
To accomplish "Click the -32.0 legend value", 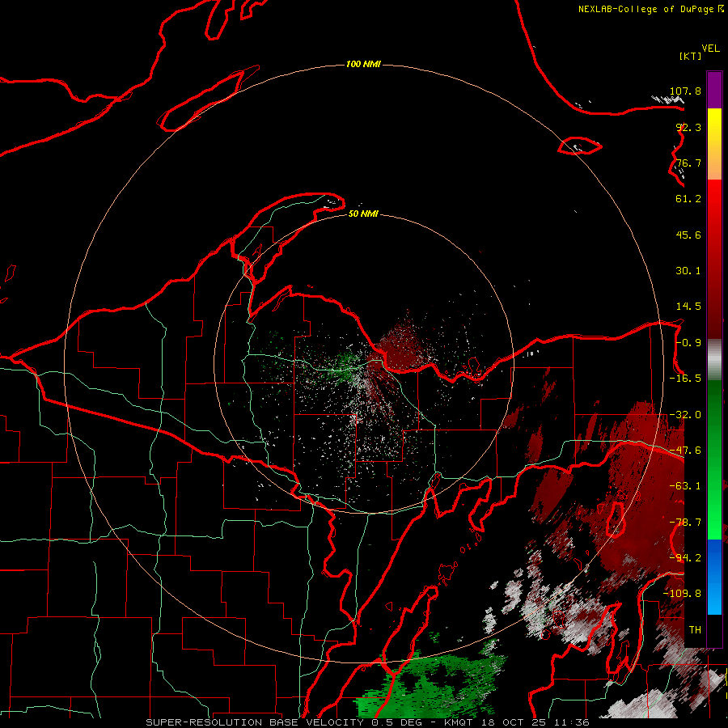I will [685, 415].
